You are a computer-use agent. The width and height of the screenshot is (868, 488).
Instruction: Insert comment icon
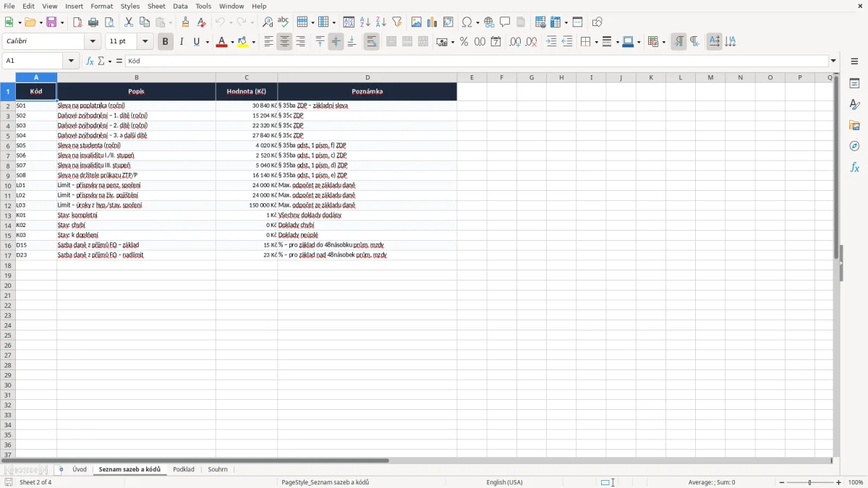point(506,22)
